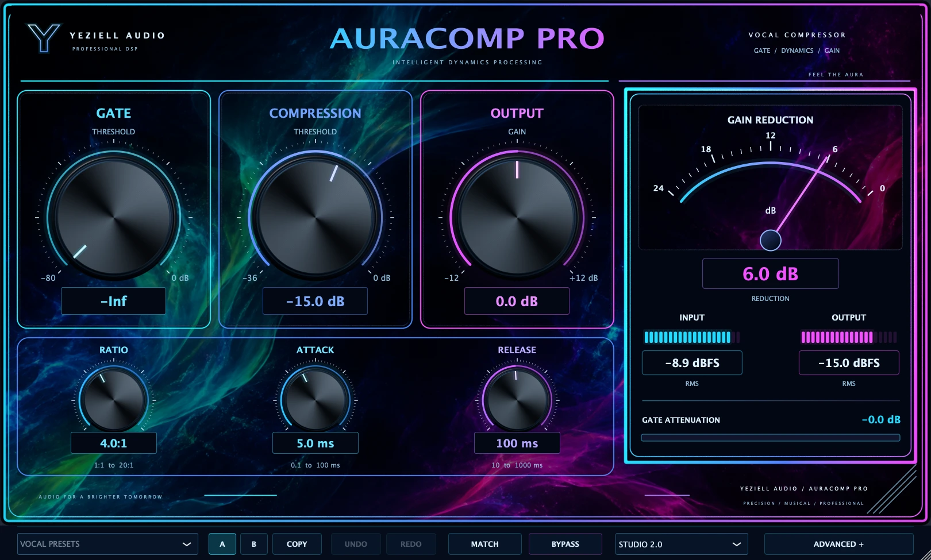Click the 4.0:1 ratio value field
Screen dimensions: 931x560
(114, 443)
